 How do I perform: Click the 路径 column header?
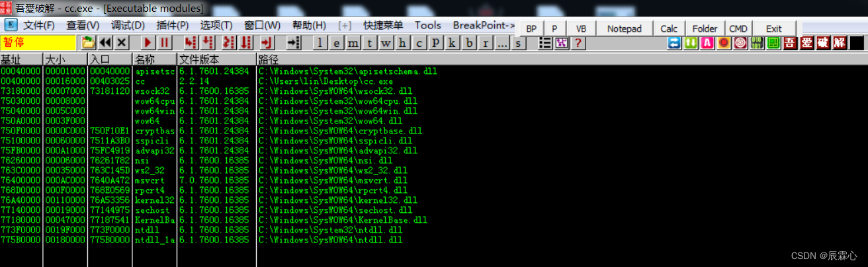pyautogui.click(x=562, y=59)
